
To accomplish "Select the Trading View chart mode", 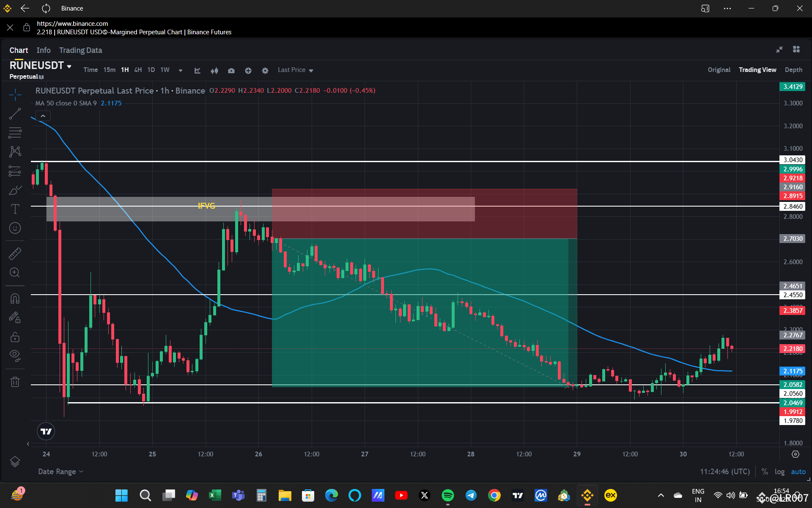I will [757, 70].
